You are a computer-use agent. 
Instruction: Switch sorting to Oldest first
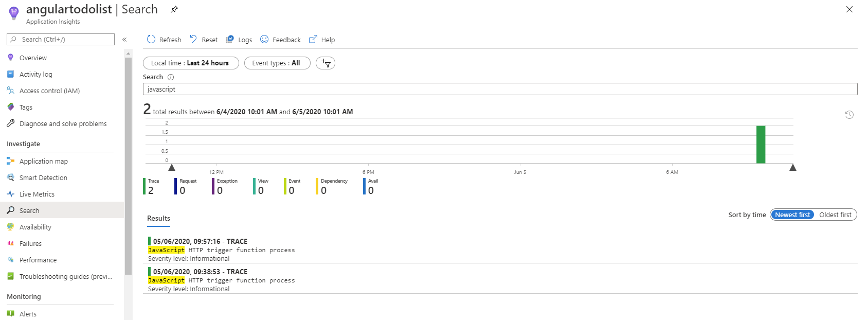pos(835,215)
